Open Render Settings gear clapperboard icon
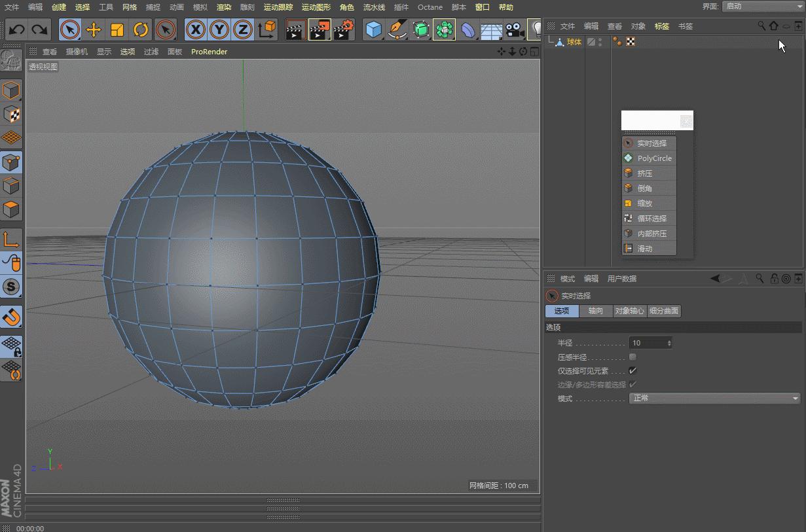 coord(344,29)
